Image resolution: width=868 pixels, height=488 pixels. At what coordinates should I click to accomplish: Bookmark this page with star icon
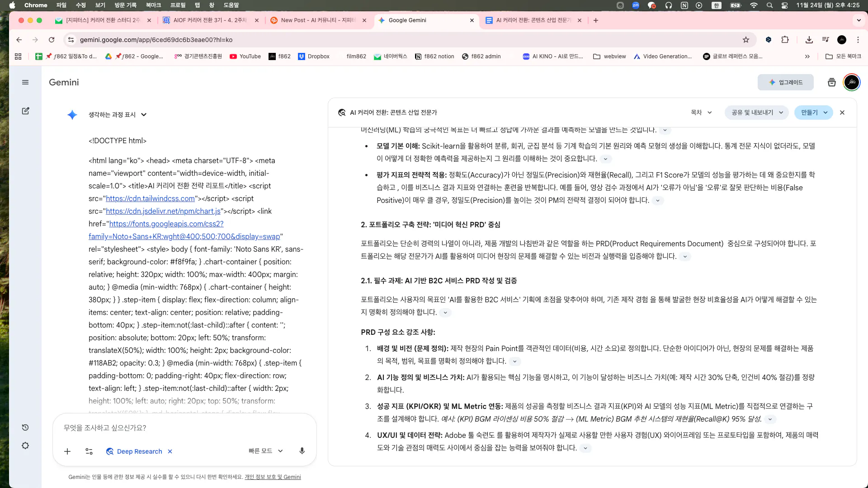tap(746, 40)
